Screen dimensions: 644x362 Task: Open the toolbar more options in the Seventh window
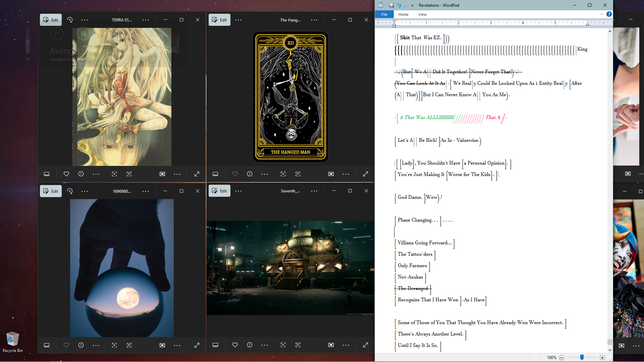tap(238, 191)
